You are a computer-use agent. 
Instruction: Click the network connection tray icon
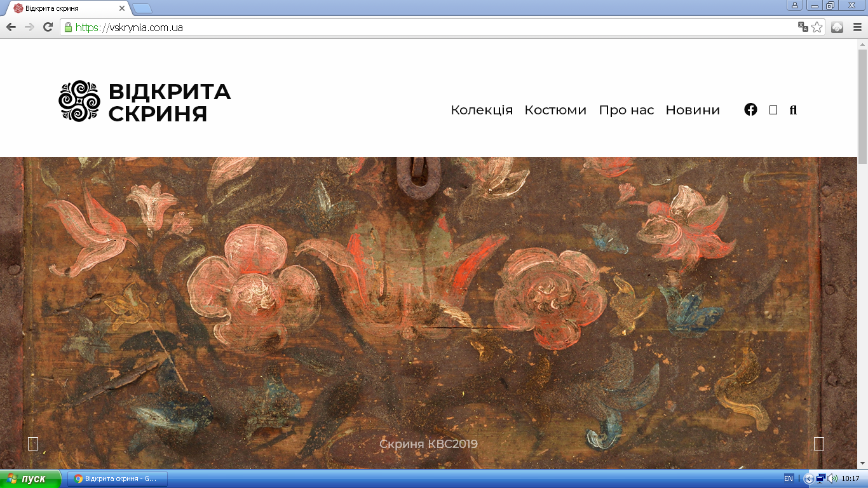click(820, 478)
